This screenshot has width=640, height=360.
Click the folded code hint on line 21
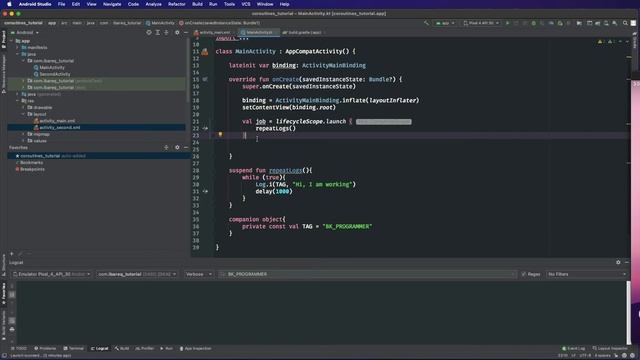point(383,122)
